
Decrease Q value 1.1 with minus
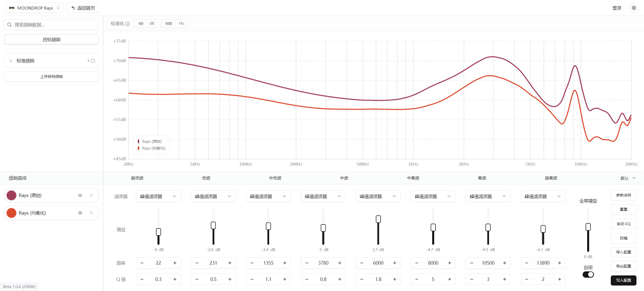[252, 279]
